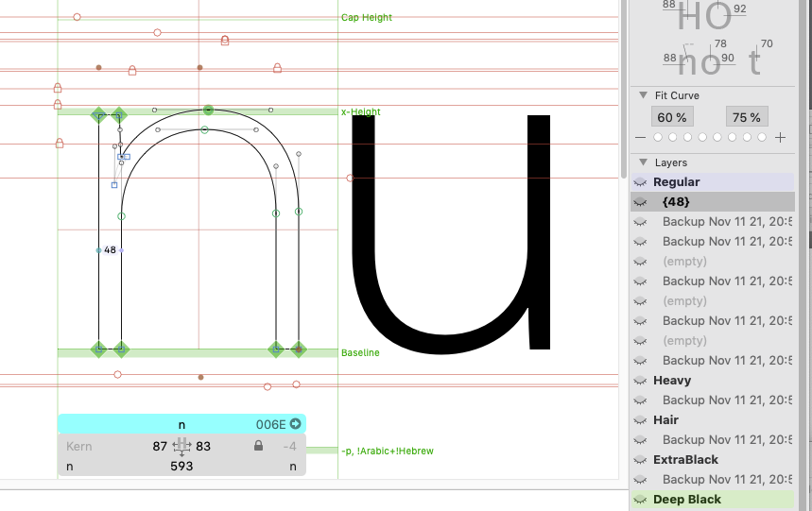Click the plus icon under Fit Curve

point(780,138)
